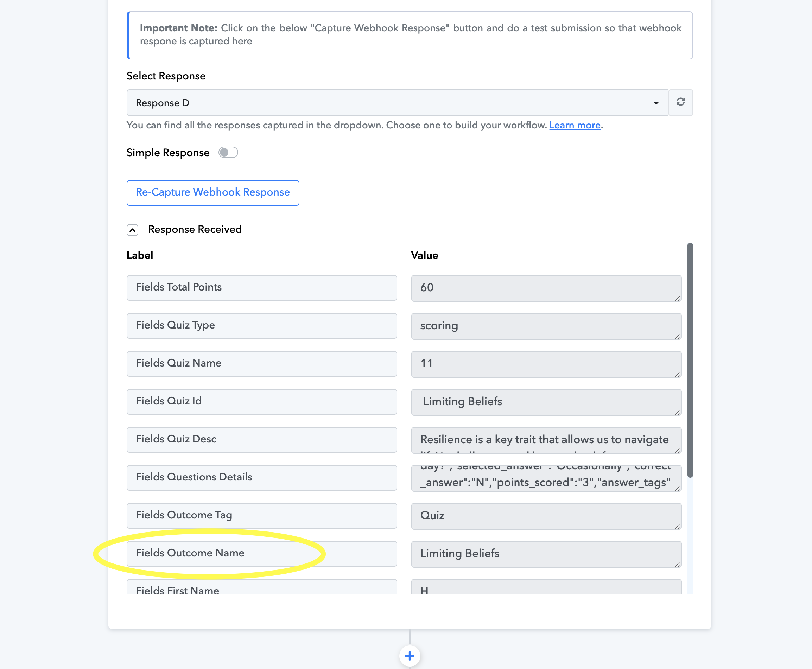This screenshot has height=669, width=812.
Task: Toggle the Simple Response switch
Action: coord(228,153)
